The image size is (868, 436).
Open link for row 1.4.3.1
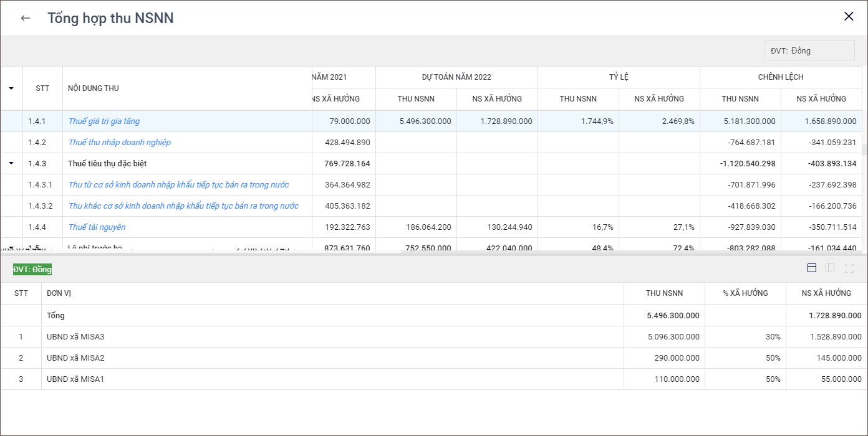178,185
